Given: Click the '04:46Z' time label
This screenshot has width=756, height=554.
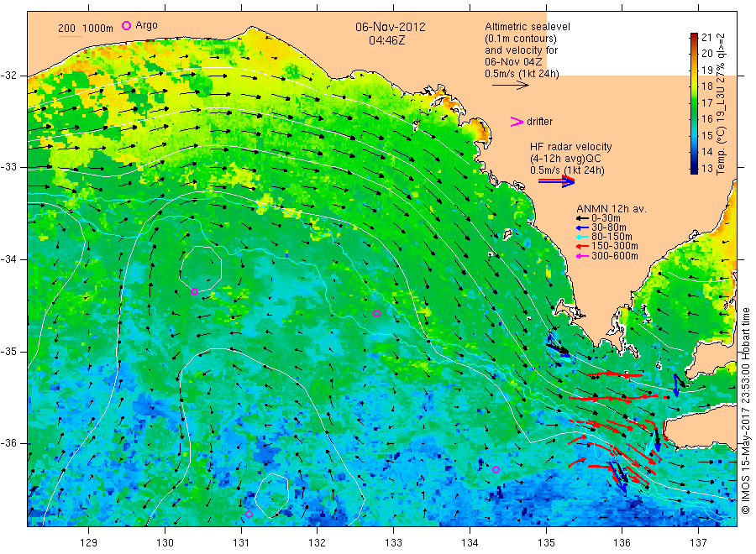Looking at the screenshot, I should tap(387, 40).
